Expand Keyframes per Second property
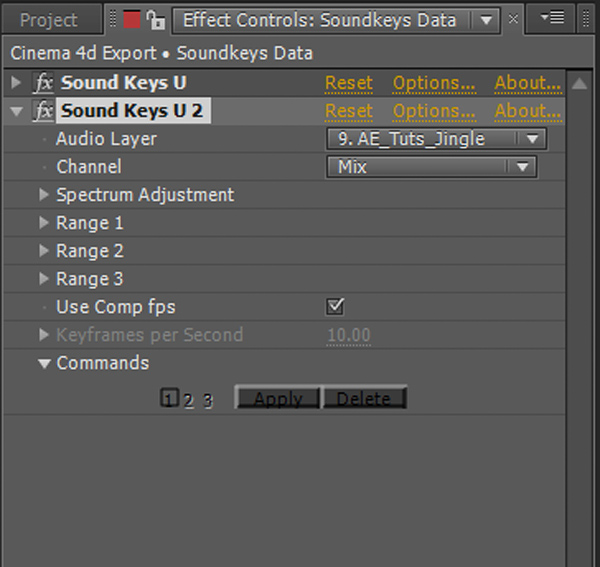 [44, 335]
